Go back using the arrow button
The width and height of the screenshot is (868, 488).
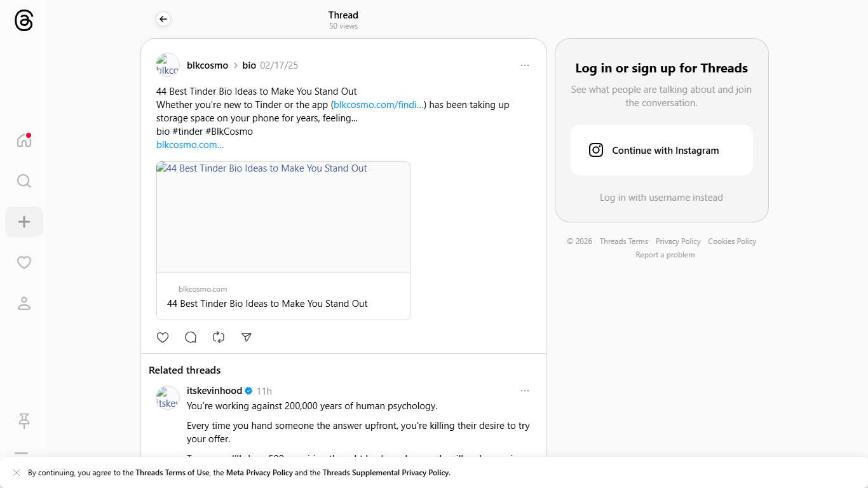coord(163,20)
